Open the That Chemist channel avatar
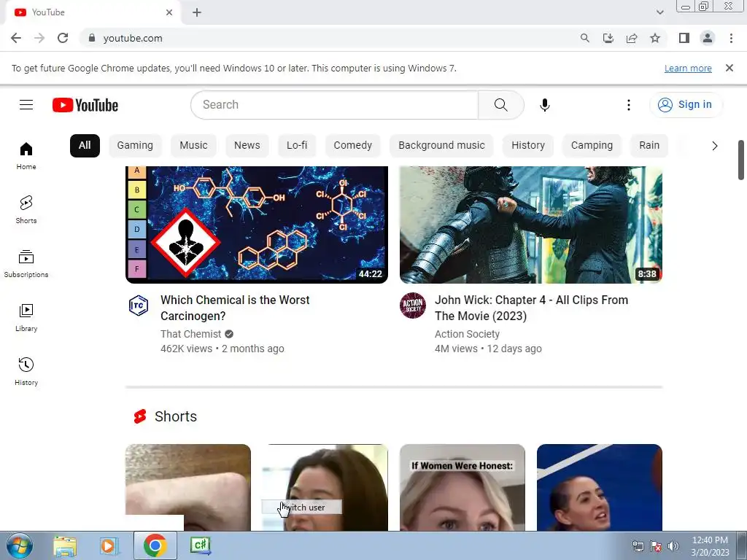The image size is (747, 560). click(139, 306)
